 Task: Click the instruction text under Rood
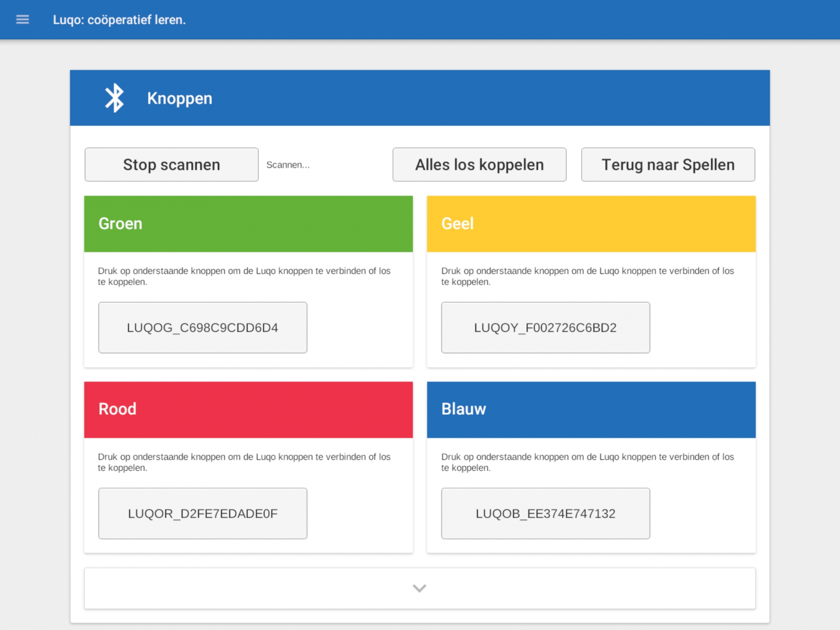pyautogui.click(x=244, y=462)
